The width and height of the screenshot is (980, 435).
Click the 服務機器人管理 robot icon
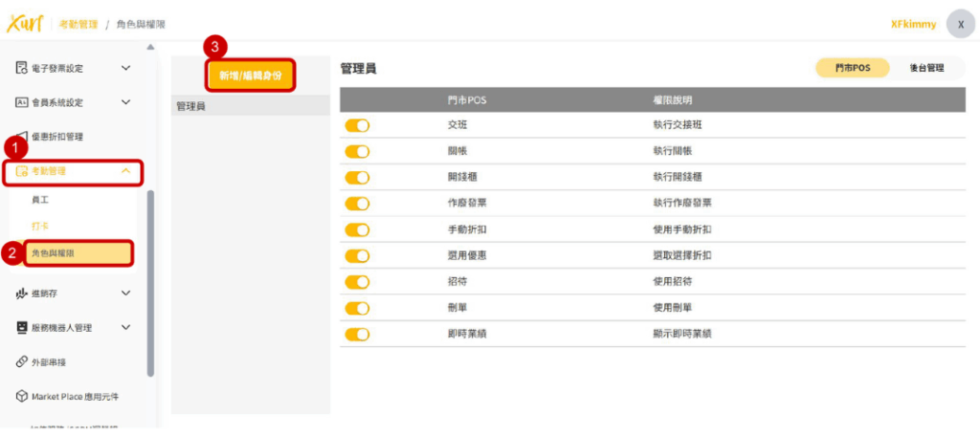[x=21, y=328]
